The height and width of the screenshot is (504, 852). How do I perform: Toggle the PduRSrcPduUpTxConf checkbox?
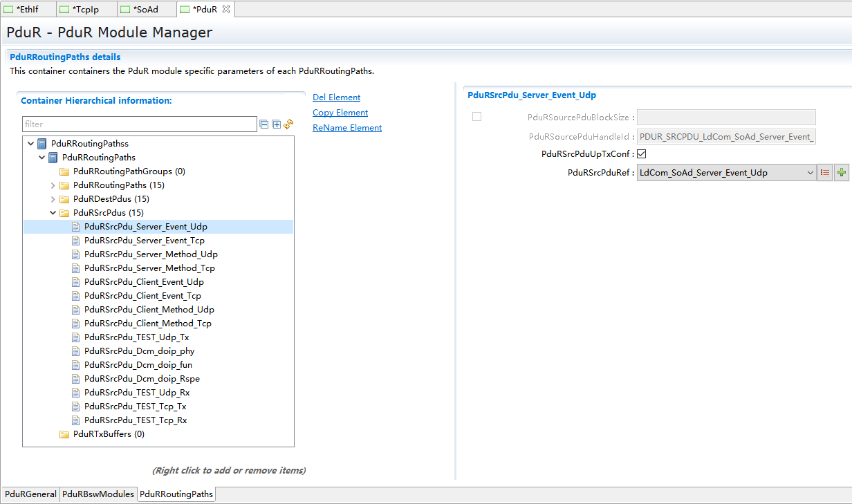pos(641,154)
